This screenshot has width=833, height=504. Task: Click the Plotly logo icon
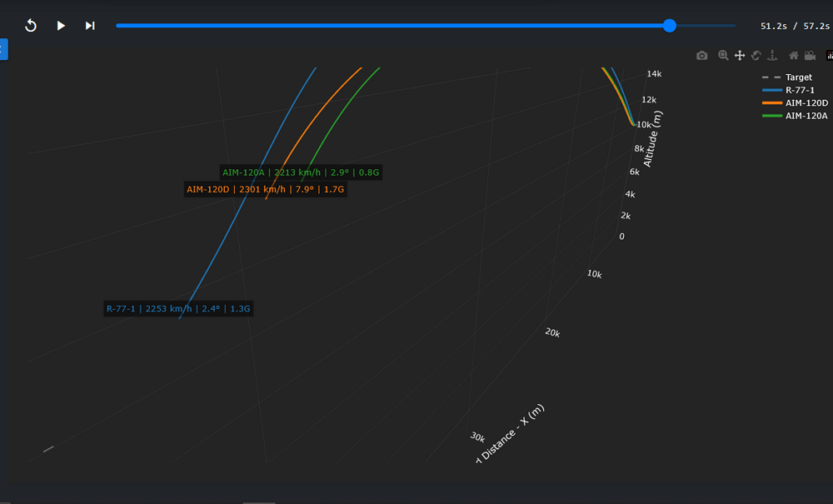coord(829,56)
